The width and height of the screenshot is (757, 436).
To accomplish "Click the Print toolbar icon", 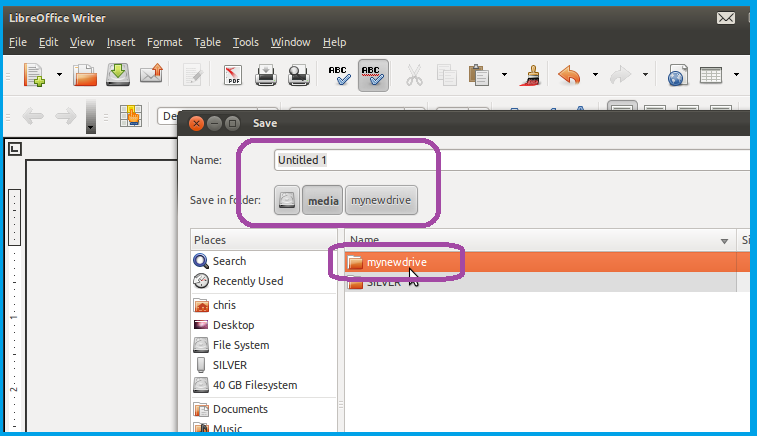I will click(x=266, y=75).
